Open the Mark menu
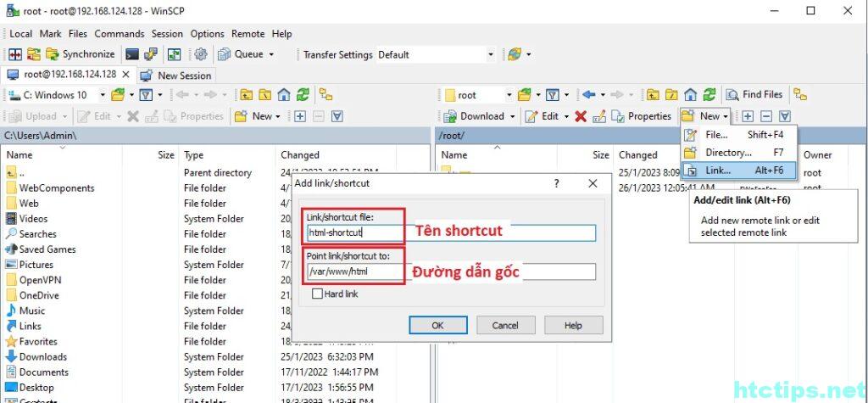 (x=50, y=34)
